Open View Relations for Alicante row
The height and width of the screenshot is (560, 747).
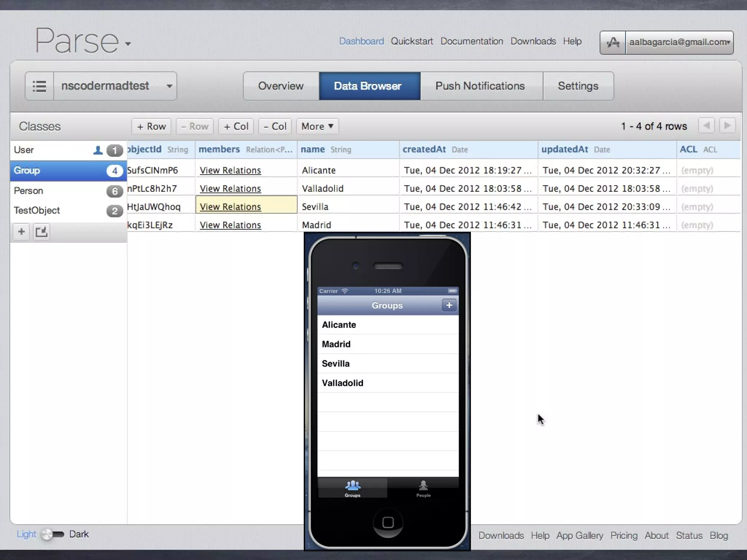pos(230,170)
